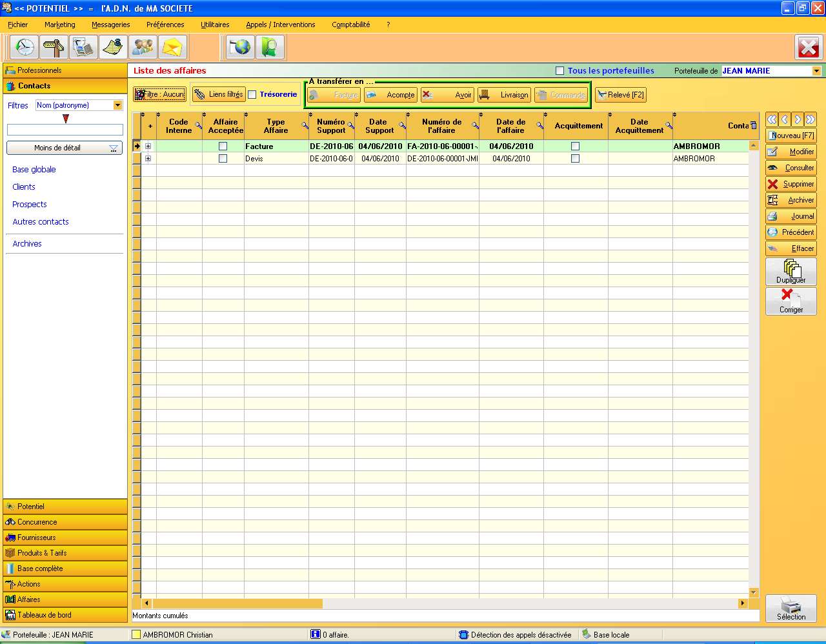Click the Livraison transfer button
This screenshot has width=826, height=644.
coord(505,95)
